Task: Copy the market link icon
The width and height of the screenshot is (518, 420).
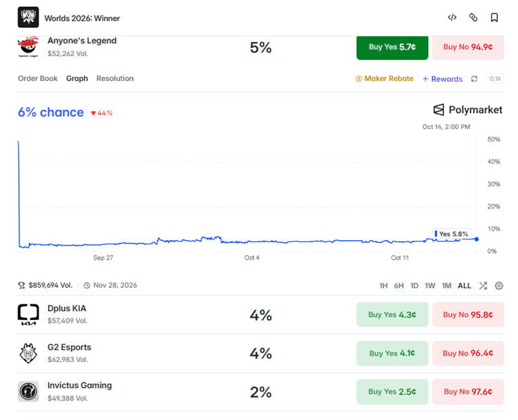Action: pyautogui.click(x=473, y=18)
